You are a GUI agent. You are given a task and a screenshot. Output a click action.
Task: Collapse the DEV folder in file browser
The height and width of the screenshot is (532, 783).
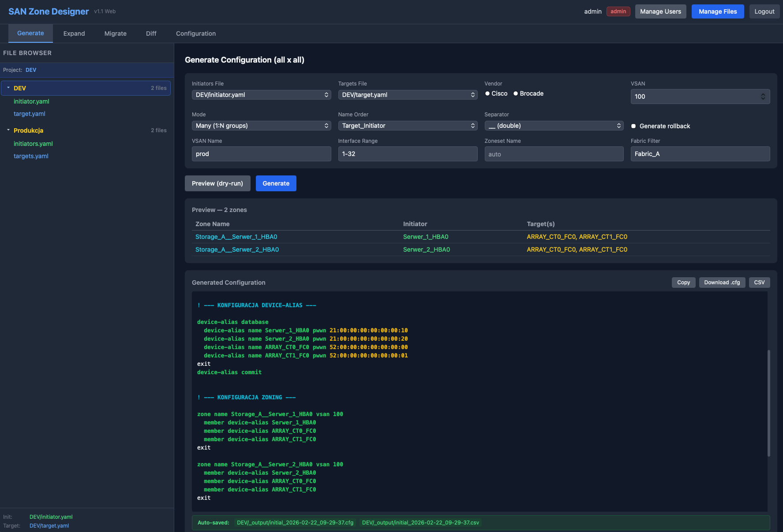point(7,88)
